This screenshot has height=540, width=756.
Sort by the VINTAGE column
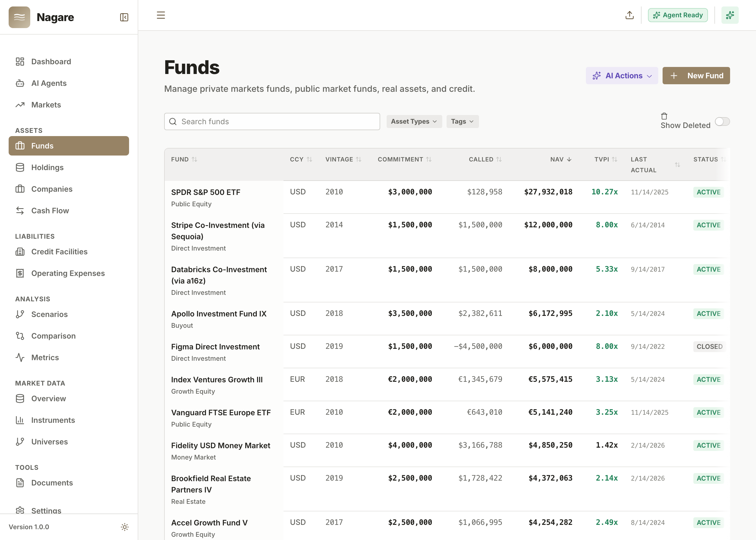[x=343, y=159]
